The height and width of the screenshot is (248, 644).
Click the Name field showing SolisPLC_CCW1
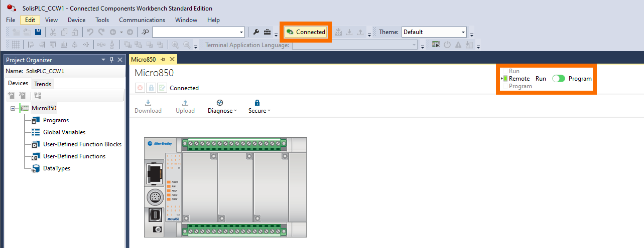pyautogui.click(x=74, y=71)
